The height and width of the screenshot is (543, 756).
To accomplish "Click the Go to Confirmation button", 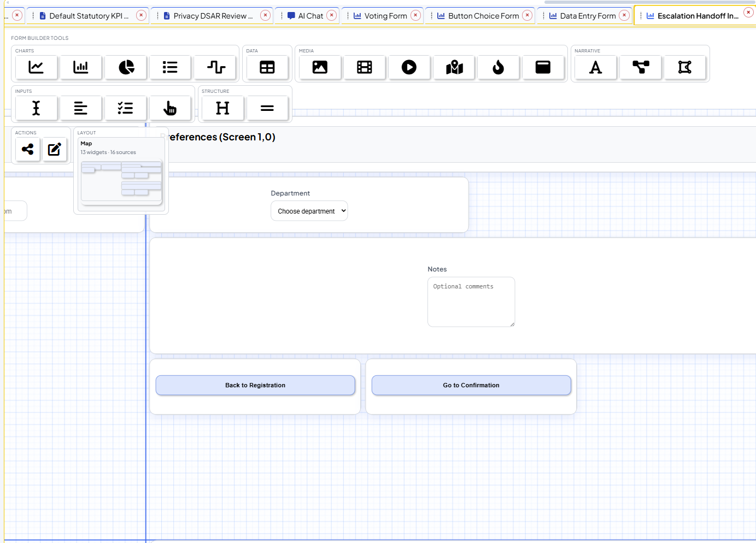I will [471, 385].
